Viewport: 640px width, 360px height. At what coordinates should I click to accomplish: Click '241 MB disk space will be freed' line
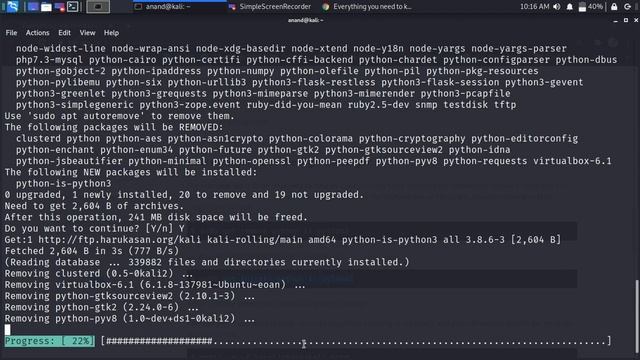pyautogui.click(x=156, y=217)
